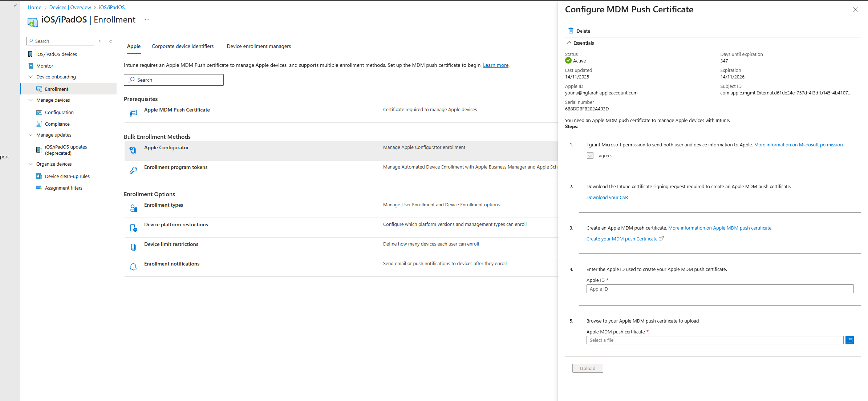
Task: Click the Enrollment types icon
Action: [x=133, y=208]
